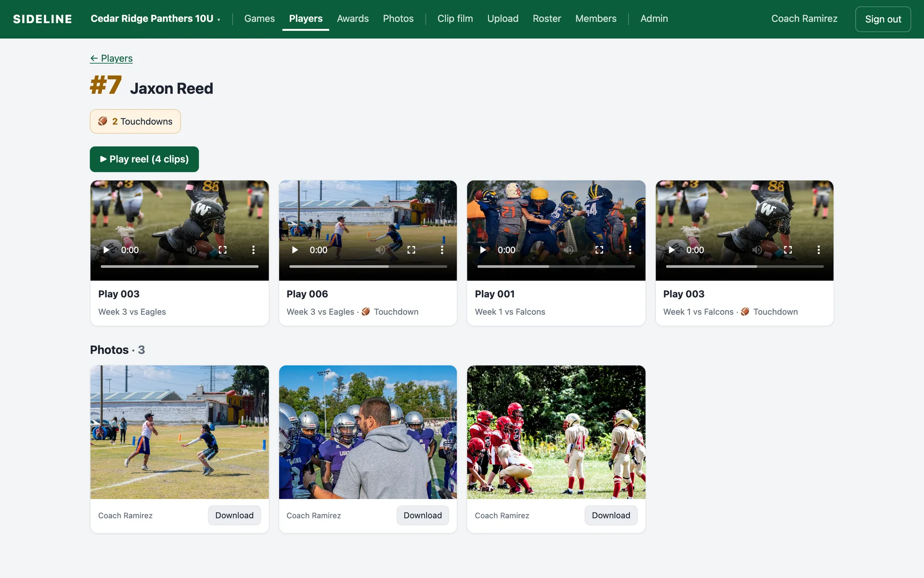The width and height of the screenshot is (924, 578).
Task: Open the Clip film tab
Action: pyautogui.click(x=455, y=19)
